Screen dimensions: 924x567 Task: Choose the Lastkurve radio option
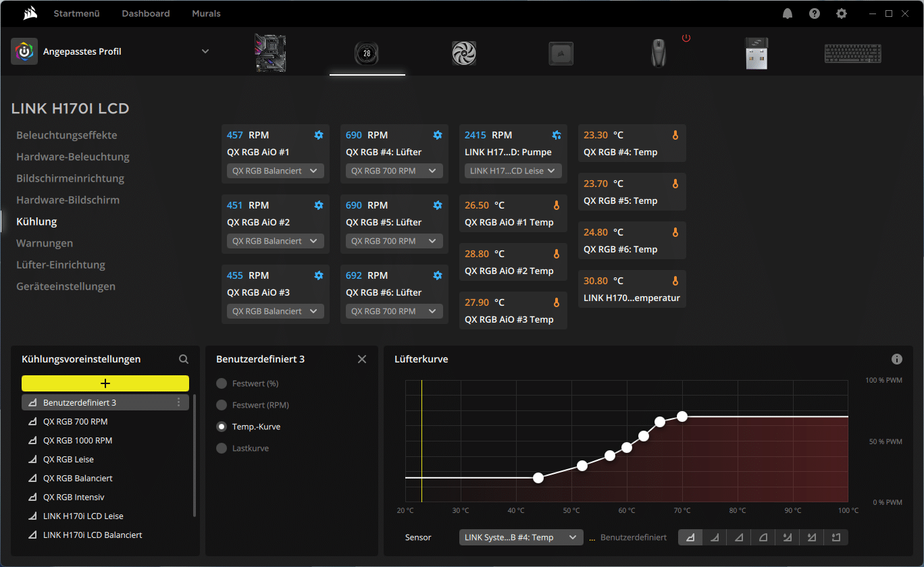222,448
